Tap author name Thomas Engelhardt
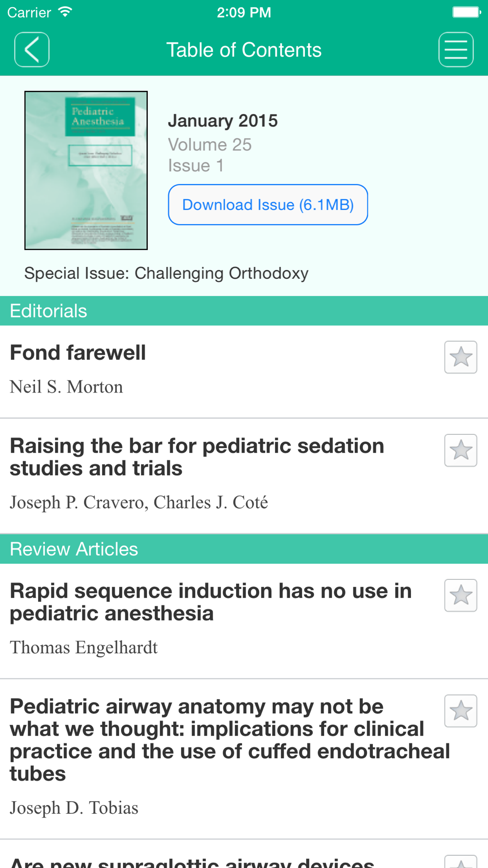Viewport: 488px width, 868px height. coord(84,648)
